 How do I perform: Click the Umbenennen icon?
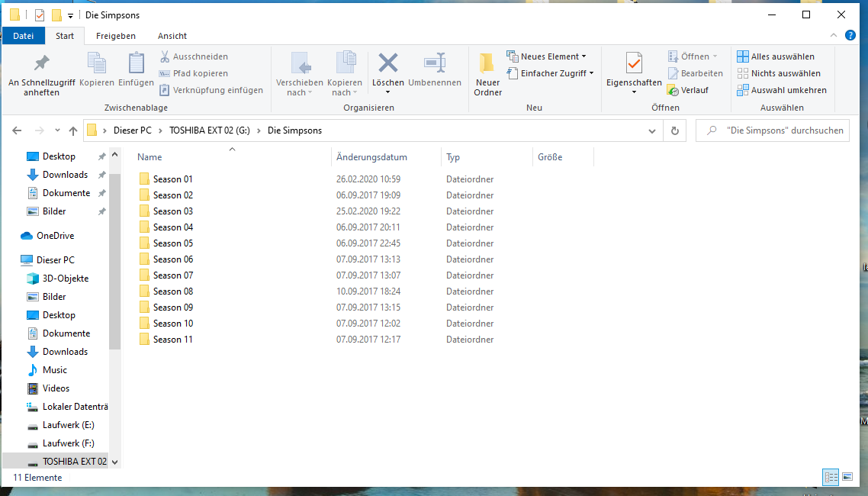pyautogui.click(x=435, y=63)
